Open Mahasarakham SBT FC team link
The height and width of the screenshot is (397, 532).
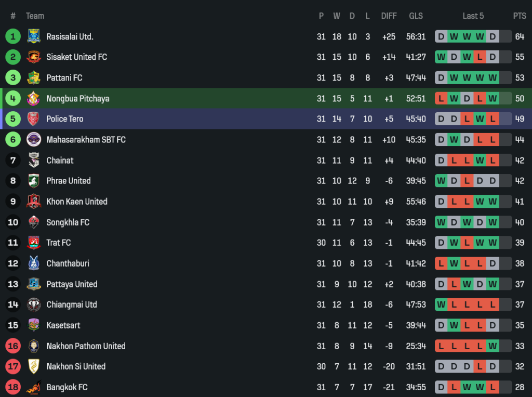86,140
